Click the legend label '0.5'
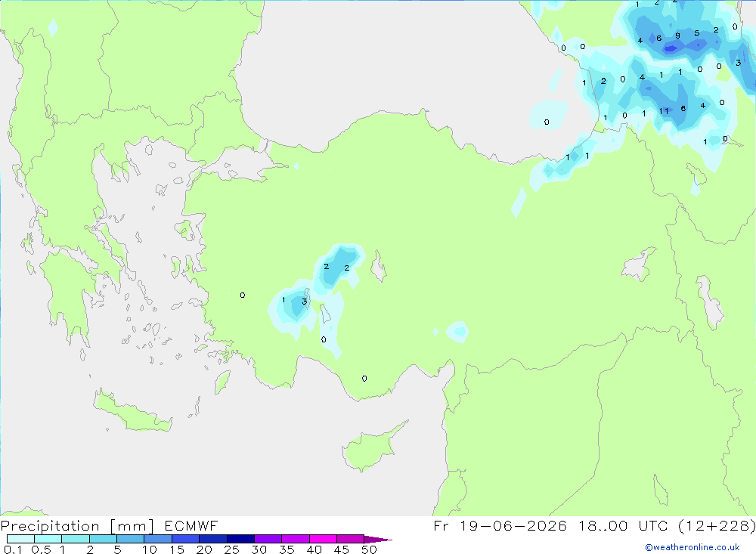Image resolution: width=756 pixels, height=554 pixels. (42, 549)
